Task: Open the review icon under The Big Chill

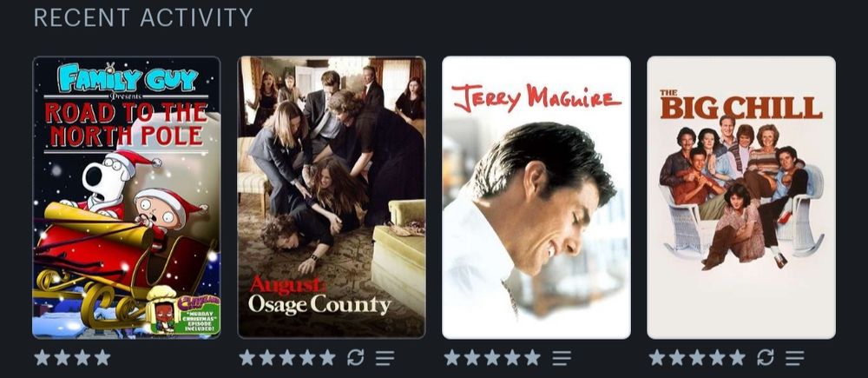Action: (794, 358)
